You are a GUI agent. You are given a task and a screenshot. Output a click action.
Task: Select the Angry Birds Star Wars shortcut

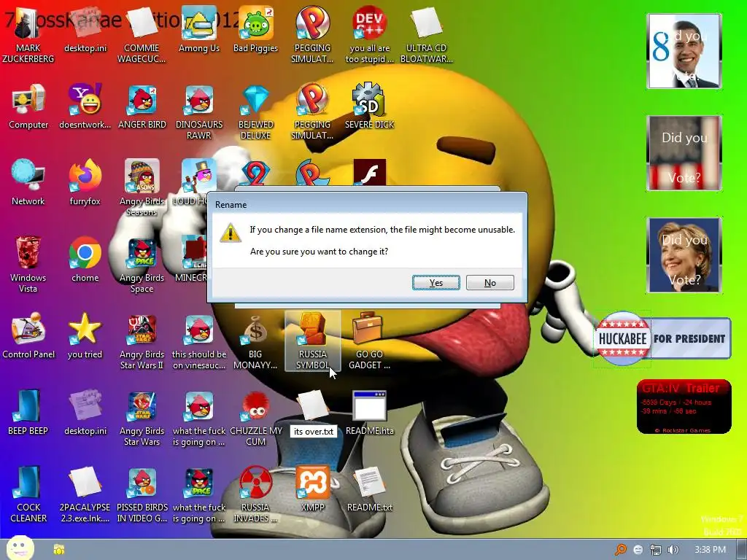coord(142,418)
